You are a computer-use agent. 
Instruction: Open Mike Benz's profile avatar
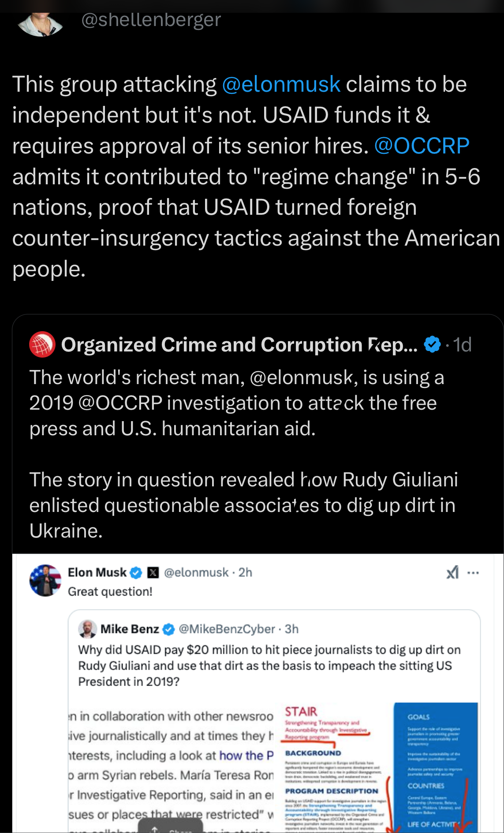(x=87, y=629)
